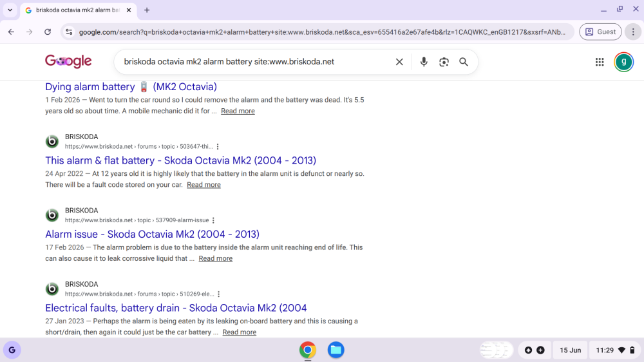Open the Google apps grid
This screenshot has width=644, height=362.
(x=600, y=62)
